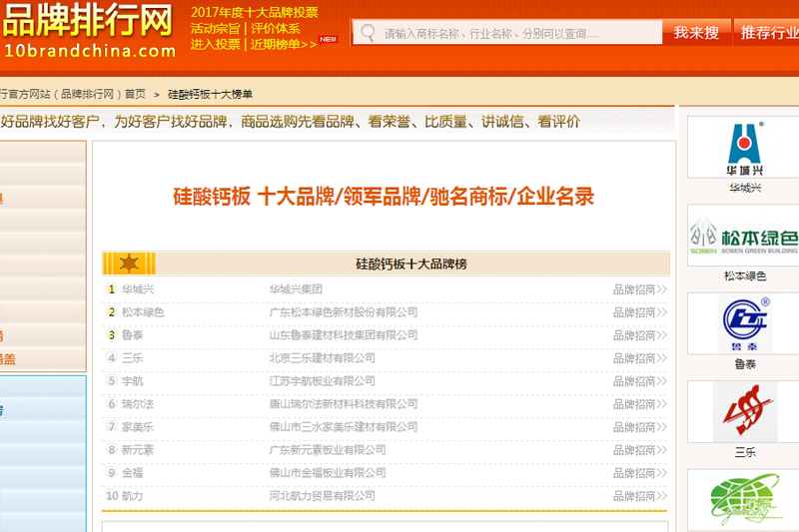
Task: Click company 佛山市三水家美乐建材有限公司
Action: (x=344, y=426)
